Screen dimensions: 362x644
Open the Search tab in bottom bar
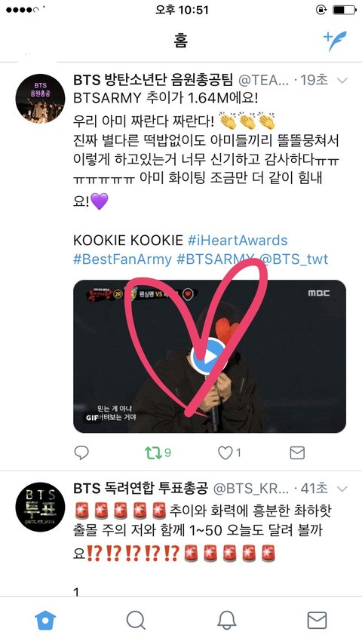tap(136, 620)
